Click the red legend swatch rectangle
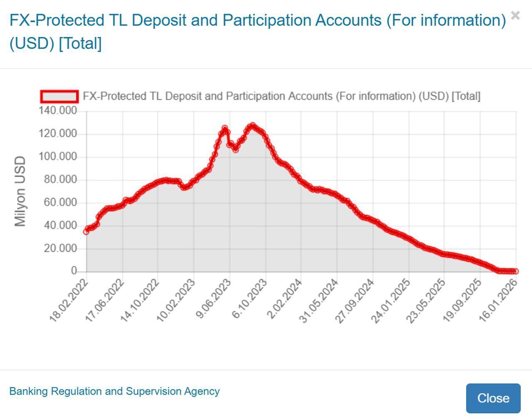This screenshot has width=532, height=420. (x=59, y=96)
